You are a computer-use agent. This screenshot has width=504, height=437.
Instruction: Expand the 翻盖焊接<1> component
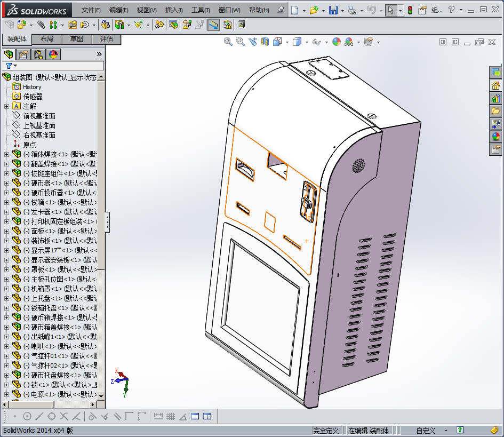point(6,164)
